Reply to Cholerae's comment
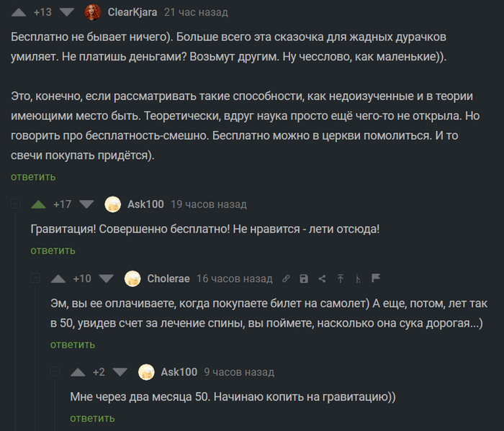 [x=73, y=344]
